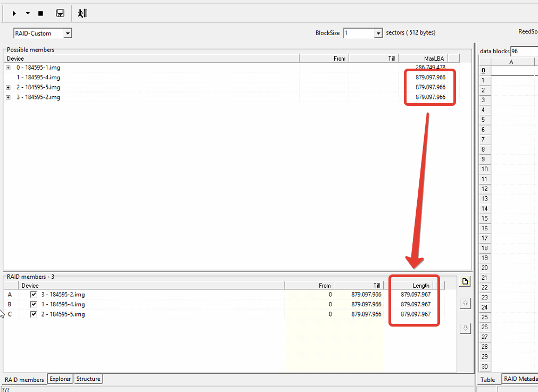Screen dimensions: 538x392
Task: Expand device 2 - 184595-5.img in Possible members
Action: coord(8,87)
